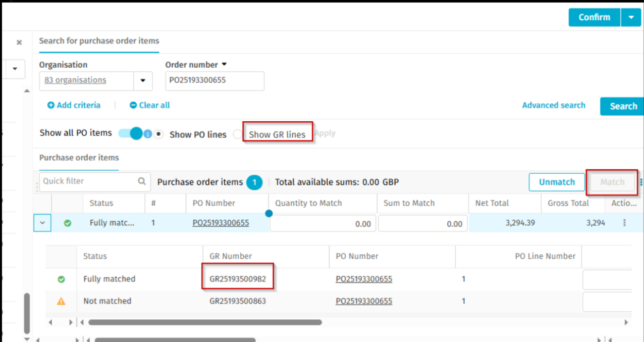Click the orange warning icon on the Not matched row
This screenshot has height=342, width=644.
61,301
